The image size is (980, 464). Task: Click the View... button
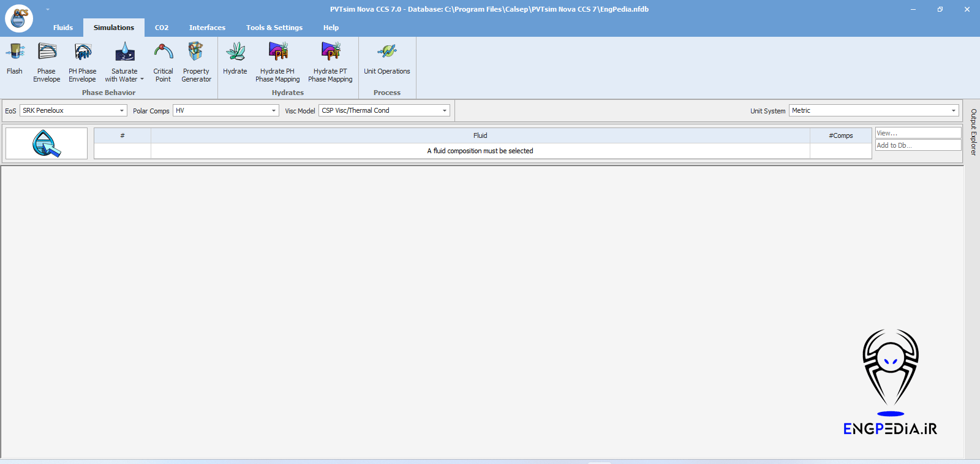(x=918, y=133)
